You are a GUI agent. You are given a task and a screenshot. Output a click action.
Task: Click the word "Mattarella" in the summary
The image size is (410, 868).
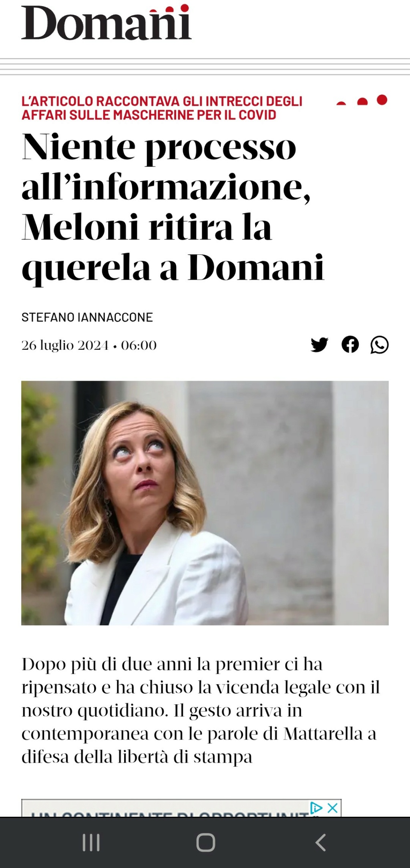tap(323, 734)
